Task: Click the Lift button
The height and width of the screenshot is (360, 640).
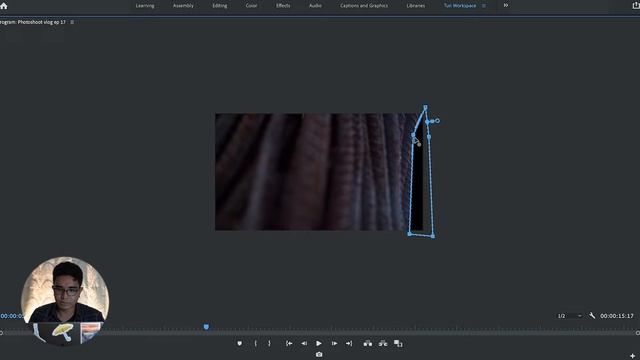Action: [x=368, y=344]
